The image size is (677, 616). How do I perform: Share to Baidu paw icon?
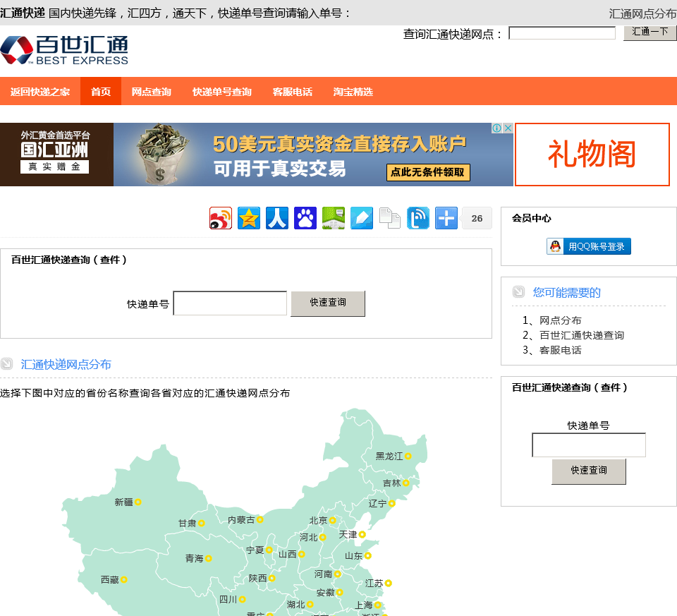pos(305,218)
